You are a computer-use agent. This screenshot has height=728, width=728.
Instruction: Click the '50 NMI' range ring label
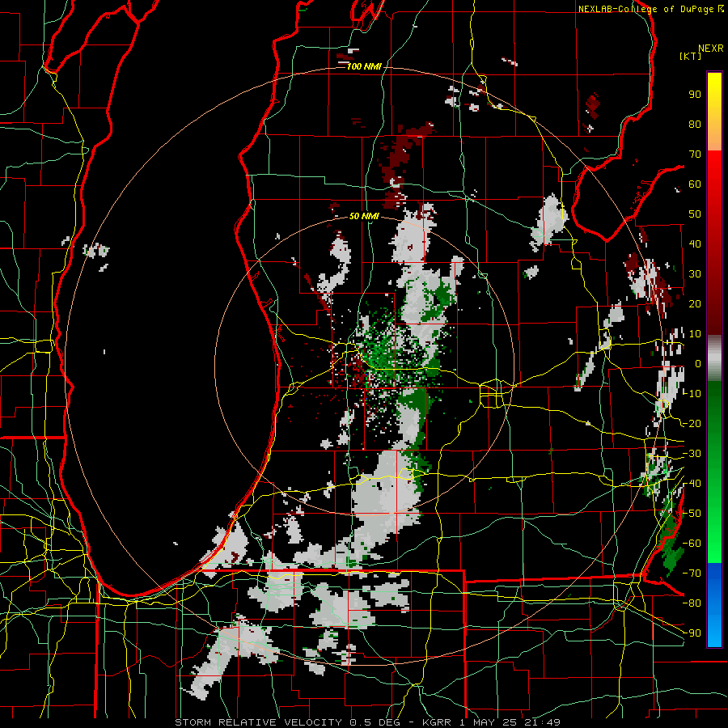[364, 216]
